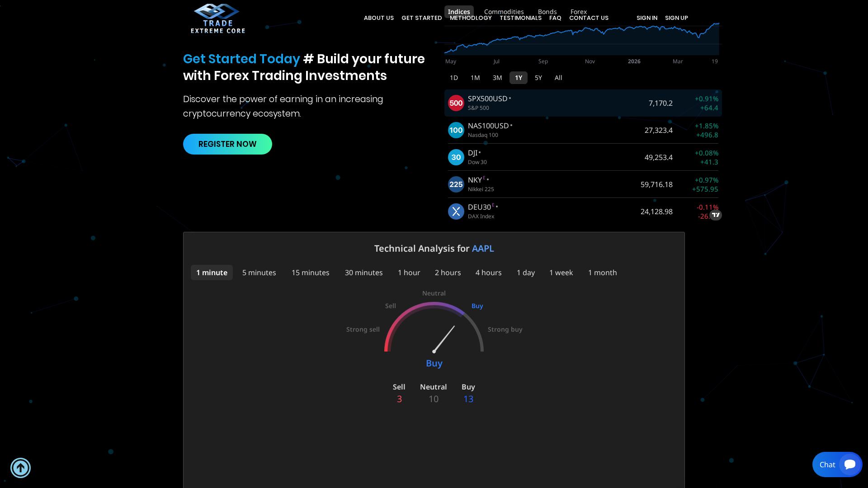
Task: Click the Register Now button
Action: 227,144
